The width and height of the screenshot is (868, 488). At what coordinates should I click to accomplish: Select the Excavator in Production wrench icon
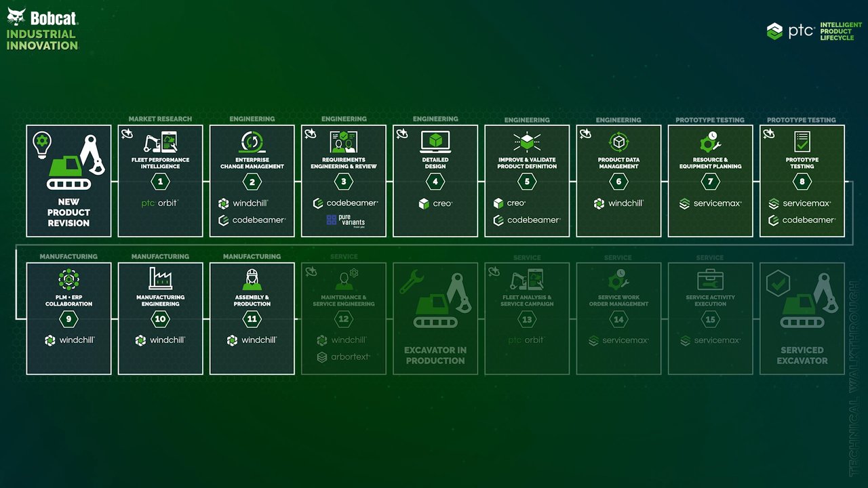[x=411, y=281]
